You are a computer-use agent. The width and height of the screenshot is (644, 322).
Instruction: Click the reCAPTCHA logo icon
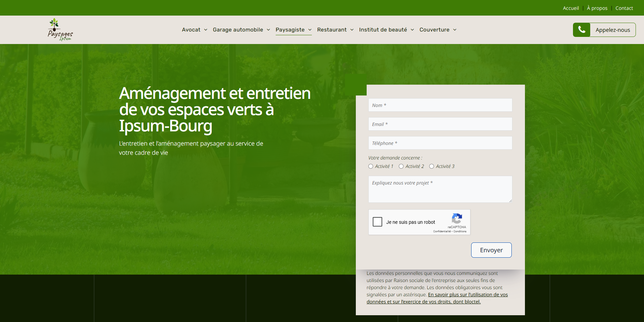pyautogui.click(x=457, y=219)
